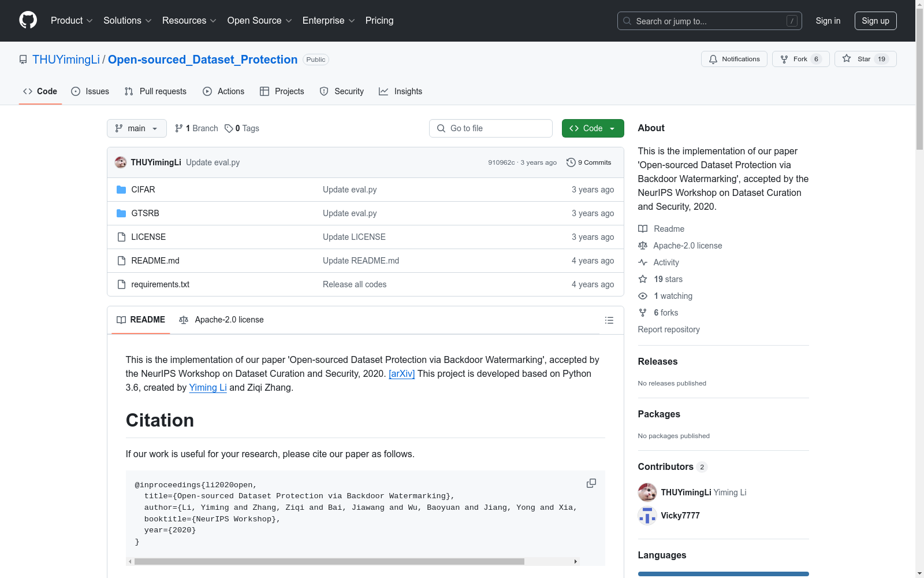
Task: Switch to the Projects tab
Action: (282, 91)
